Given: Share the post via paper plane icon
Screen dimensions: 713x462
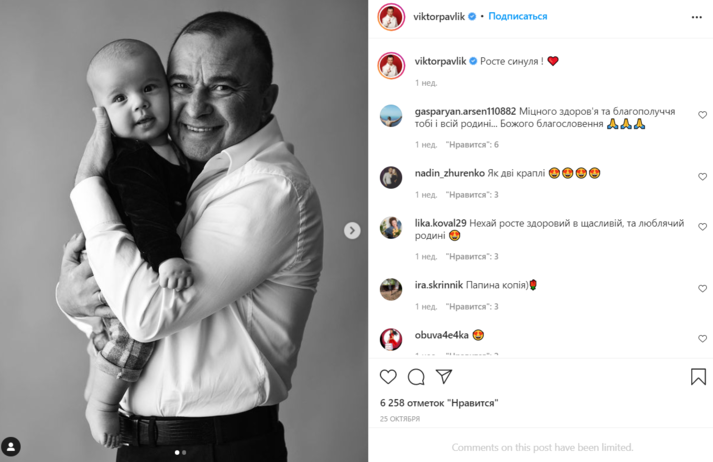Looking at the screenshot, I should pyautogui.click(x=444, y=376).
